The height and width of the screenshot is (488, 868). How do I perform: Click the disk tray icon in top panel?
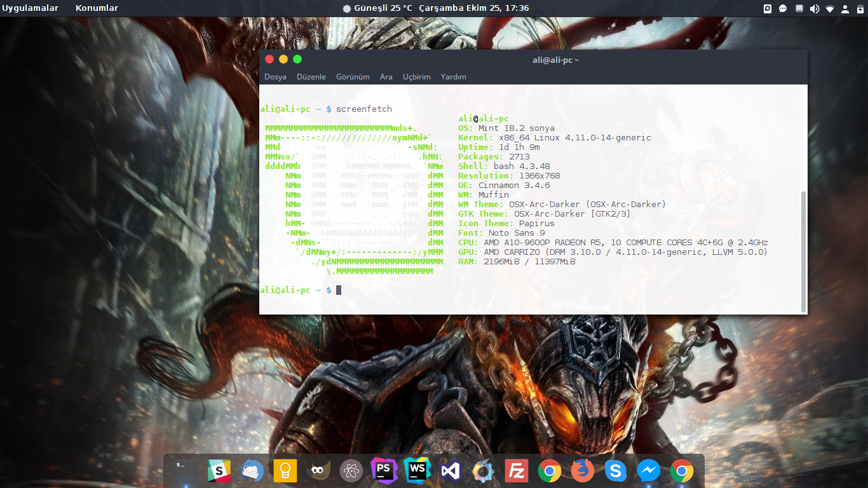point(768,8)
